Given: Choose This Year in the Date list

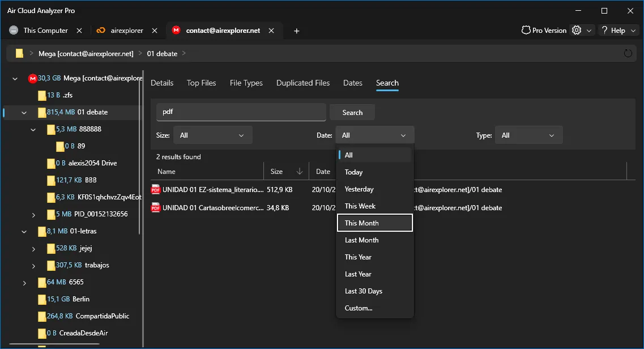Looking at the screenshot, I should 374,257.
